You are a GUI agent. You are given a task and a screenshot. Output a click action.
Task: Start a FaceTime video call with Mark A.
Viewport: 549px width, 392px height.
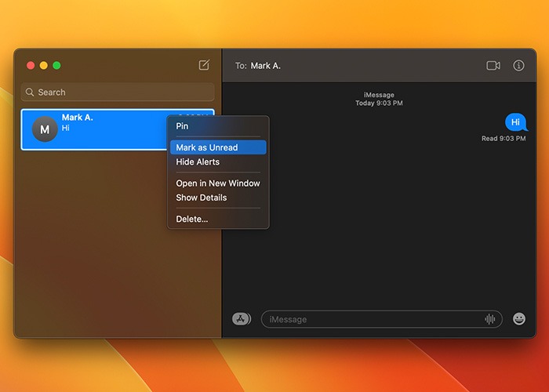(493, 65)
